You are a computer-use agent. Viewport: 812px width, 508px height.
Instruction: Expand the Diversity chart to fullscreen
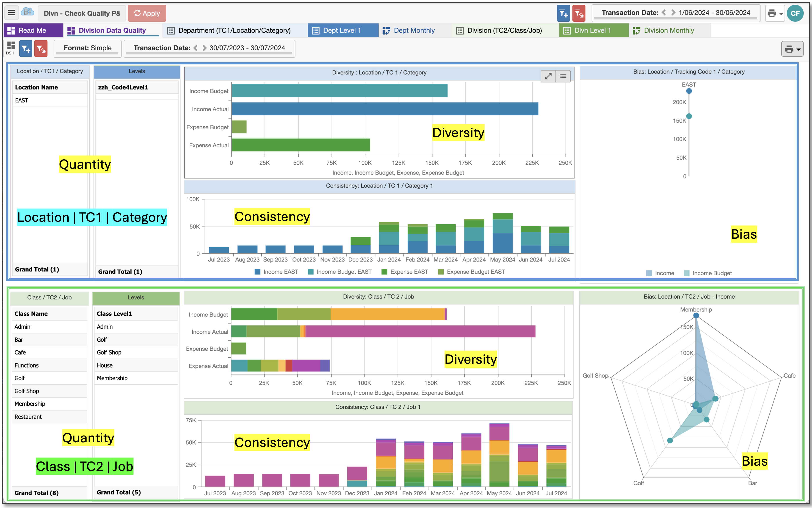[x=548, y=76]
